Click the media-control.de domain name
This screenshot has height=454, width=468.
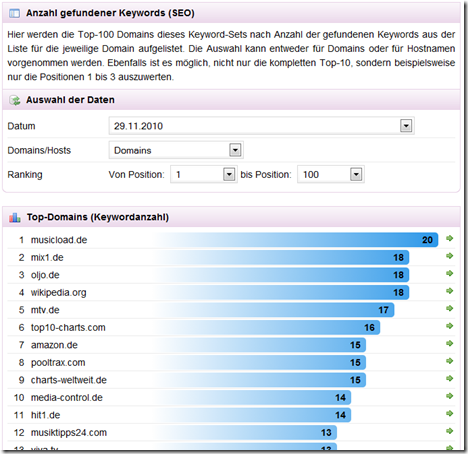67,398
